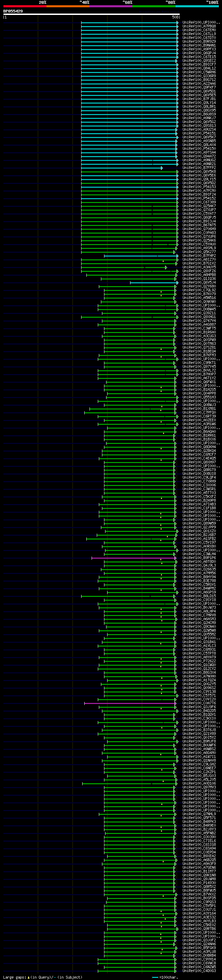Click the purple alignment bar for UniRef100_C0A7T6
Viewport: 222px width, 980px height.
coord(130,703)
